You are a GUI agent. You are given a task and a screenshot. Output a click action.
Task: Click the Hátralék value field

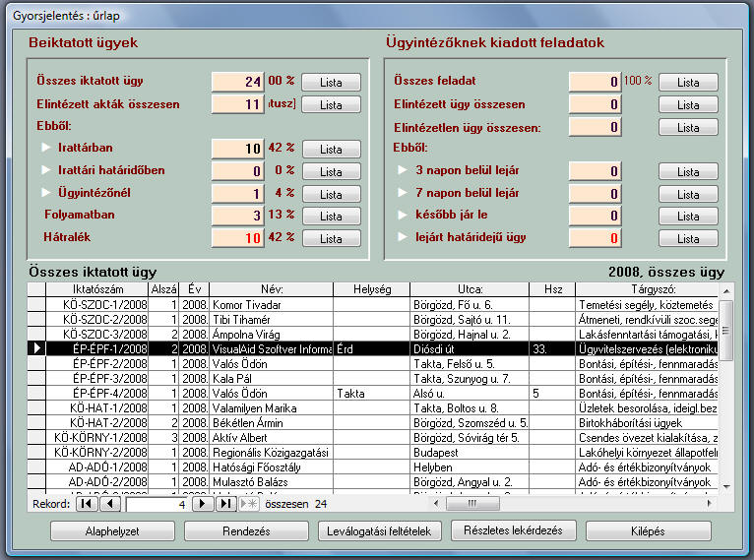click(x=237, y=238)
